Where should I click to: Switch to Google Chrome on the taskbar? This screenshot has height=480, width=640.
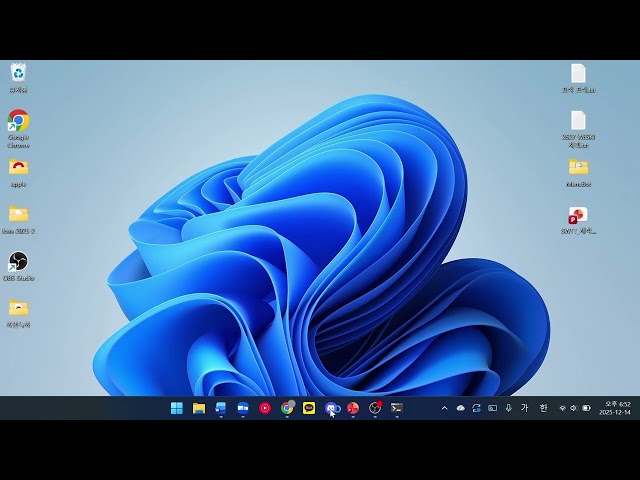[x=287, y=408]
